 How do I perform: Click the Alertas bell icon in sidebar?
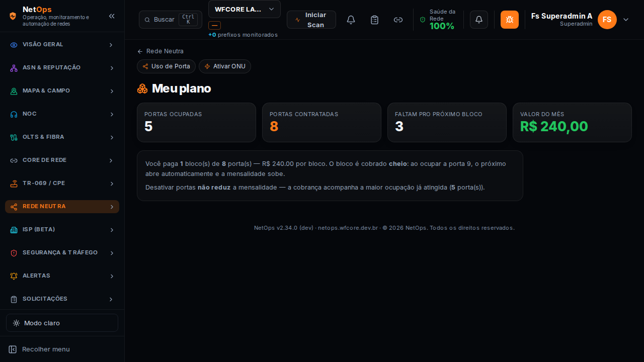point(14,276)
